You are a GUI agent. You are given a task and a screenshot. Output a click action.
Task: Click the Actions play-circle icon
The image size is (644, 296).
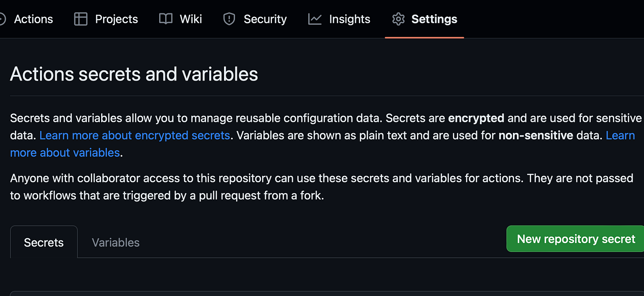tap(2, 19)
